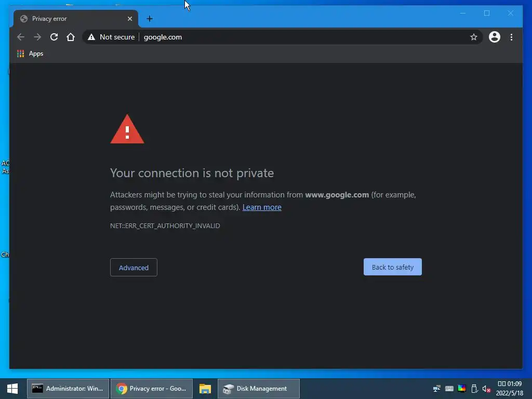The height and width of the screenshot is (399, 532).
Task: Select the Privacy error tab
Action: click(76, 19)
